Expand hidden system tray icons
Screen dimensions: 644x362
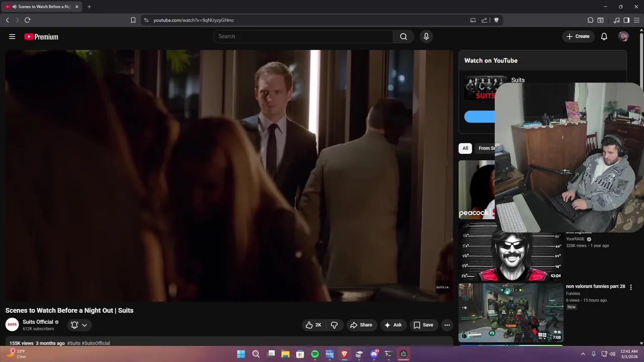pyautogui.click(x=583, y=354)
